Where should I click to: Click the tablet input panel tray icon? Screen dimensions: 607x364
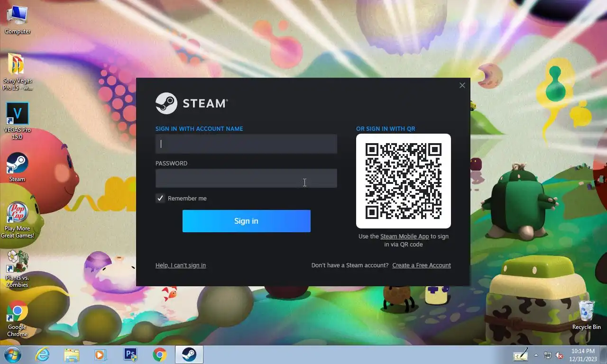coord(520,355)
